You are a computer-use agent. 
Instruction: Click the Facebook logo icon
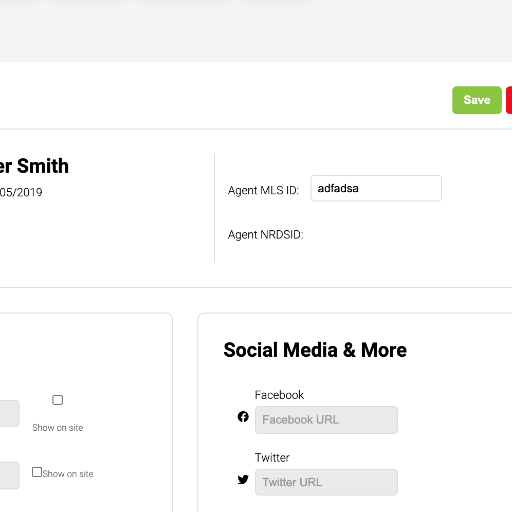pos(243,416)
